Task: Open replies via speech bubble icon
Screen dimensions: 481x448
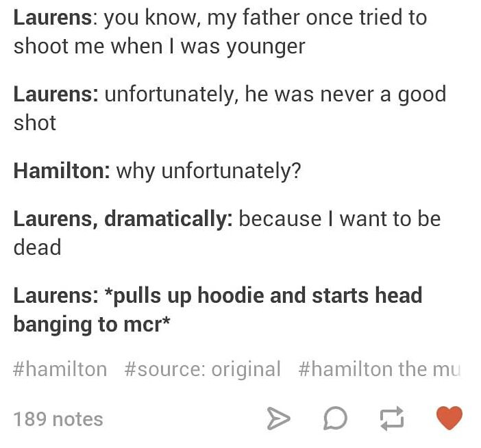Action: [x=335, y=419]
